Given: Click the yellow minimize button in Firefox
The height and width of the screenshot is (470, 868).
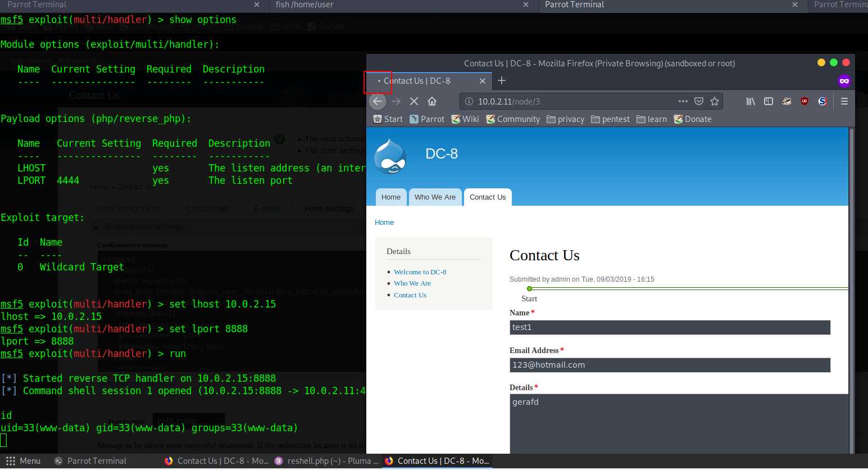Looking at the screenshot, I should point(821,62).
